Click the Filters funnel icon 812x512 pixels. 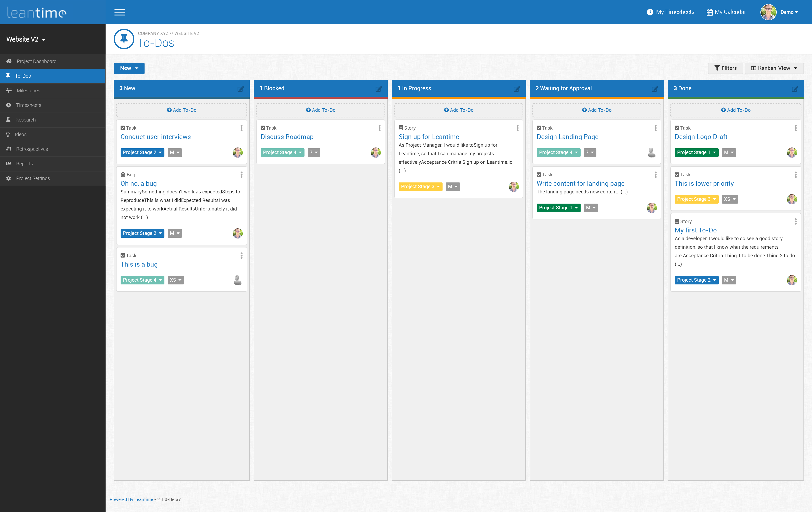pyautogui.click(x=718, y=68)
